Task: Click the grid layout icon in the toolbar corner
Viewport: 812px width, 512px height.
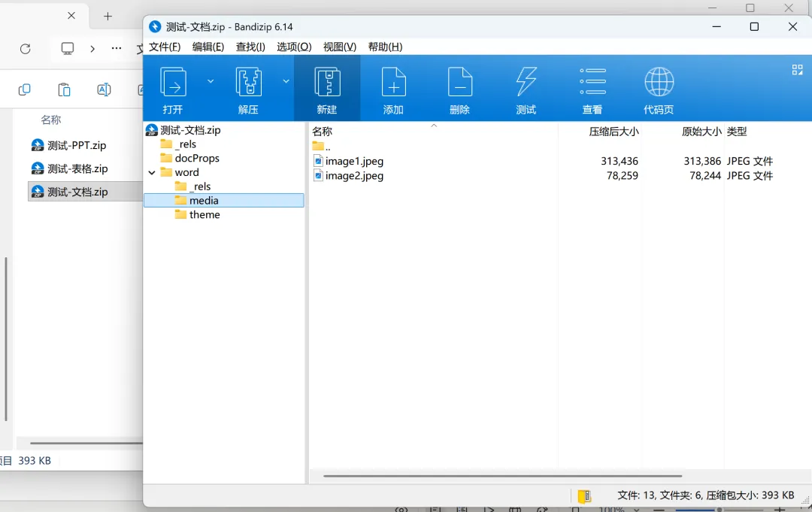Action: pyautogui.click(x=798, y=70)
